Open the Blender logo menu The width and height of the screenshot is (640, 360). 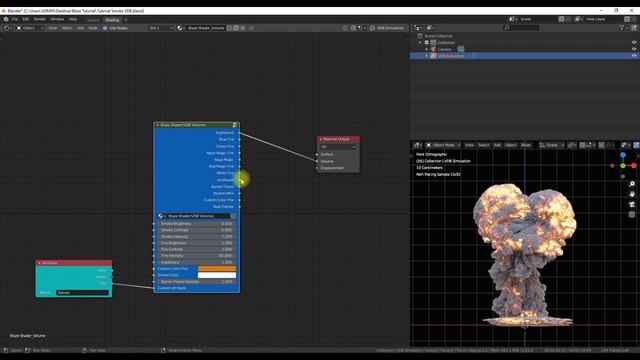[x=6, y=19]
